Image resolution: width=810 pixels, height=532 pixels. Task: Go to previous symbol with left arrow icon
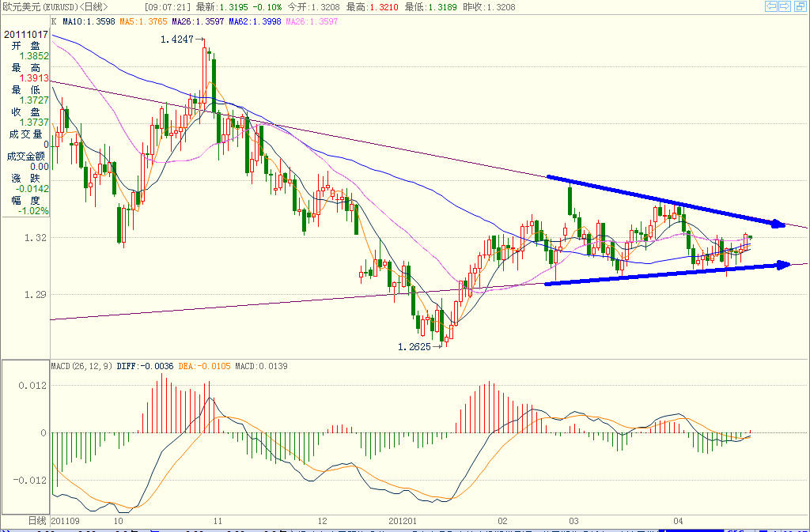[770, 6]
